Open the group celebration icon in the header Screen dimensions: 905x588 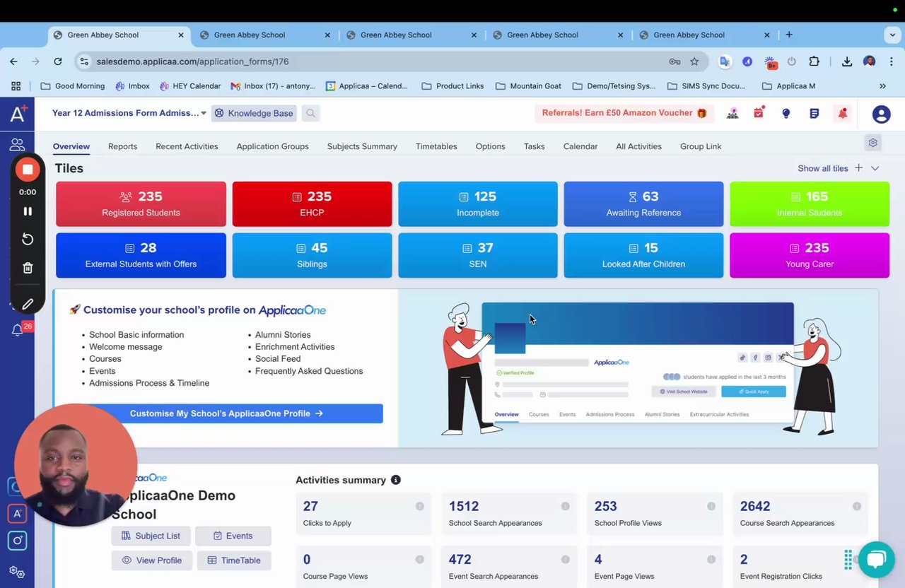pyautogui.click(x=732, y=113)
